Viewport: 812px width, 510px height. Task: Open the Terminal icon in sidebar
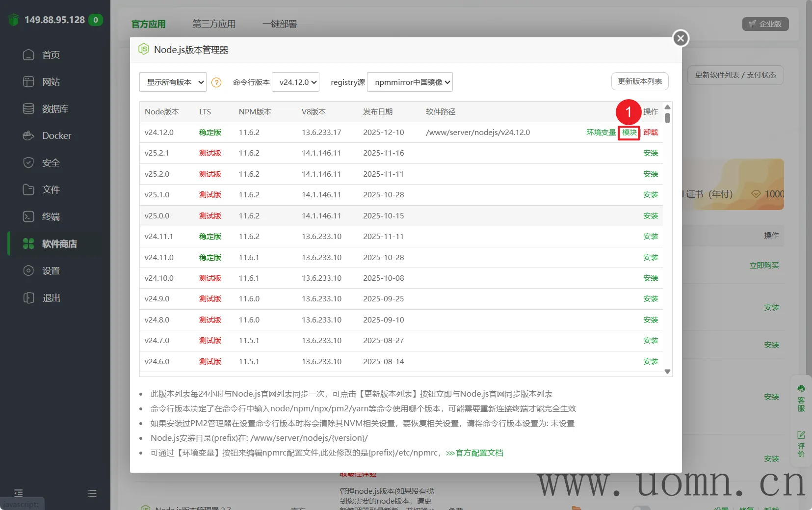pos(28,216)
